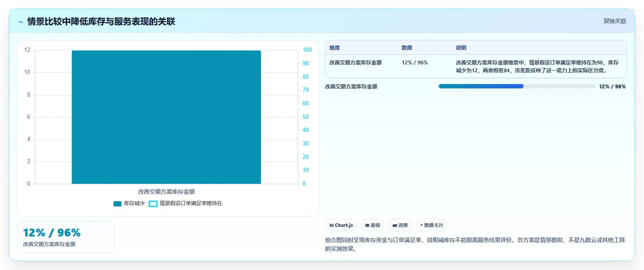The height and width of the screenshot is (270, 644).
Task: Click the 双轴关联 label in the header
Action: 614,21
